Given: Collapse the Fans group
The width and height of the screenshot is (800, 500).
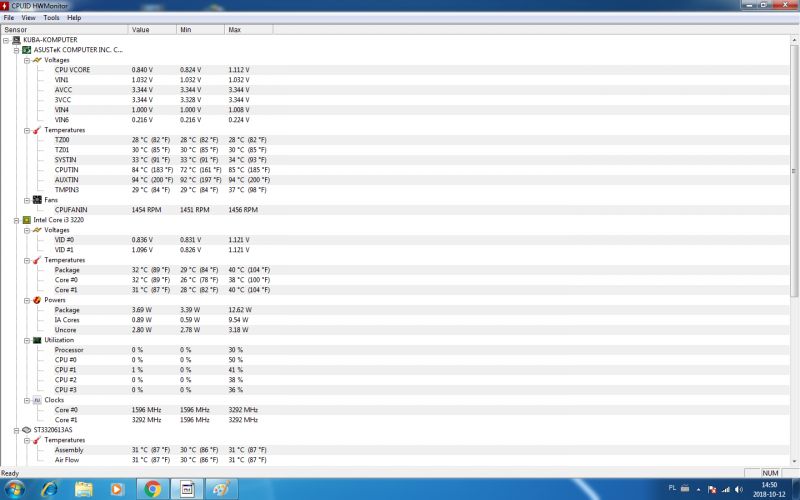Looking at the screenshot, I should pyautogui.click(x=27, y=200).
